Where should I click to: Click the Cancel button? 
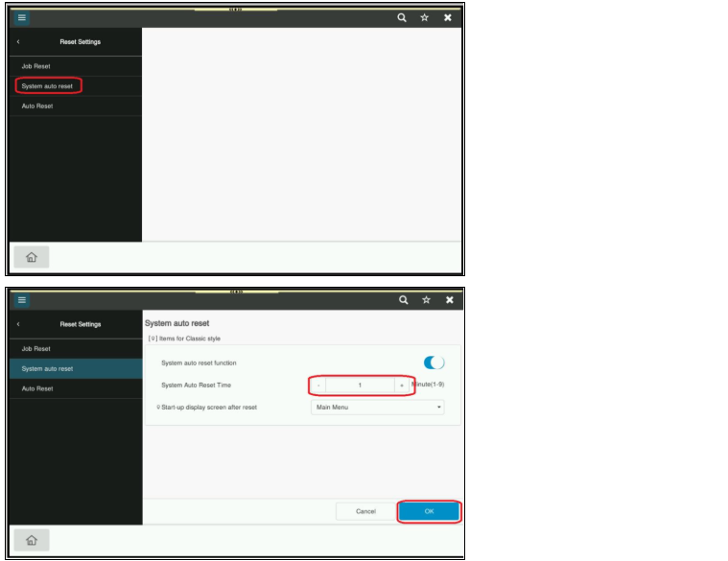click(365, 511)
